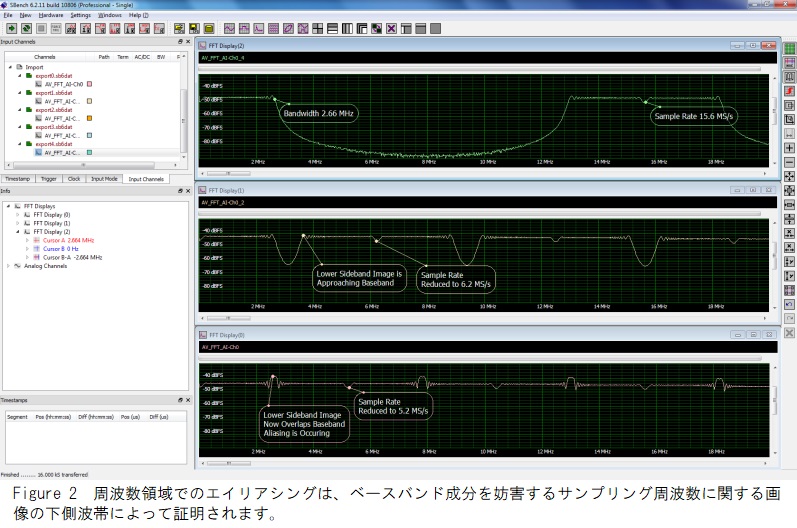Collapse the export0.sb6dat node
The image size is (797, 528).
pos(20,76)
